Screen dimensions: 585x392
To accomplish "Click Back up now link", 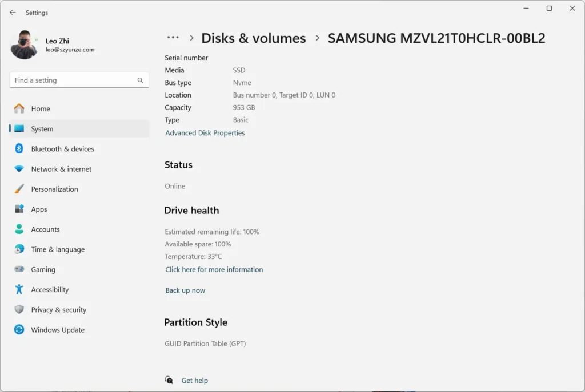I will (185, 290).
